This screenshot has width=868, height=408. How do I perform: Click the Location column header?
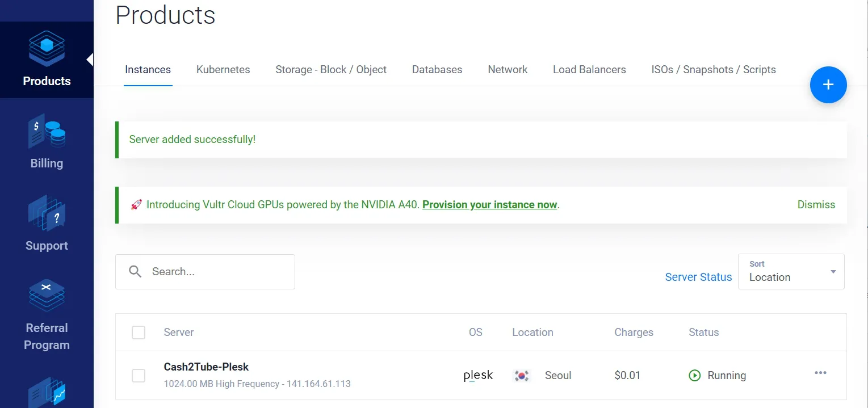pyautogui.click(x=532, y=333)
